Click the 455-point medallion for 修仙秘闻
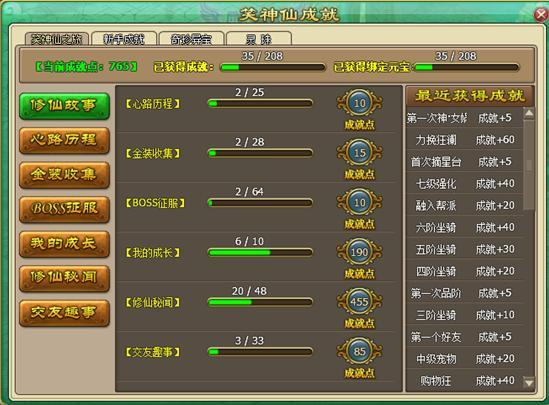Image resolution: width=549 pixels, height=405 pixels. pos(360,302)
